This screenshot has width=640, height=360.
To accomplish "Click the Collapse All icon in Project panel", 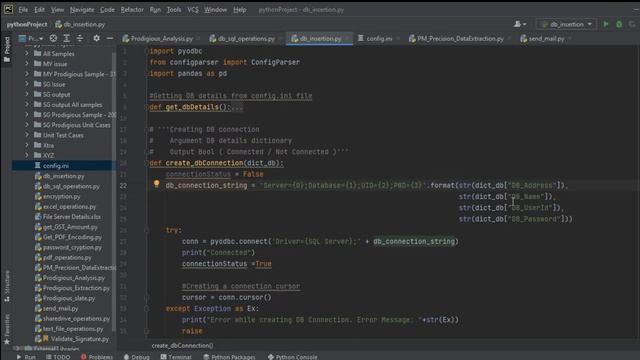I will pos(80,38).
